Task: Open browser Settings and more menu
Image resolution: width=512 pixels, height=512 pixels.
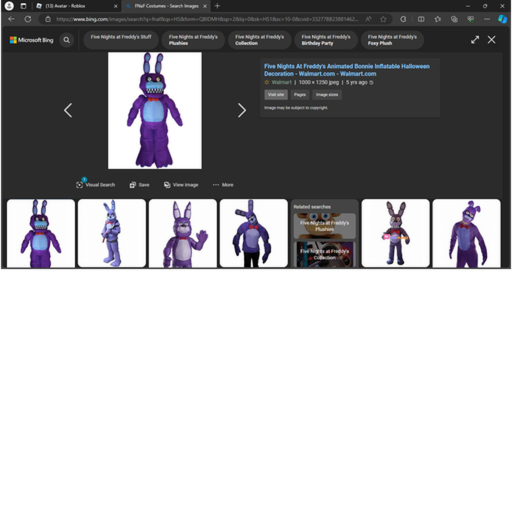Action: (487, 19)
